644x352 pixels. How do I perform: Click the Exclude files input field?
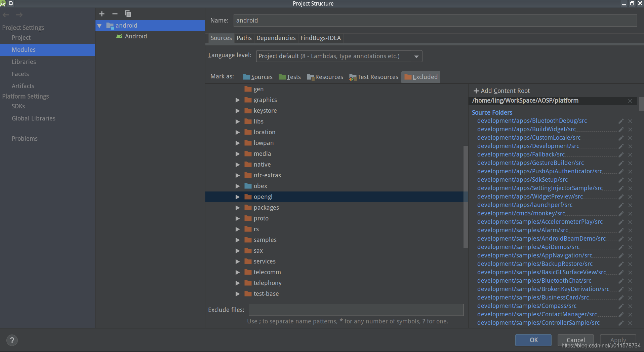tap(356, 310)
